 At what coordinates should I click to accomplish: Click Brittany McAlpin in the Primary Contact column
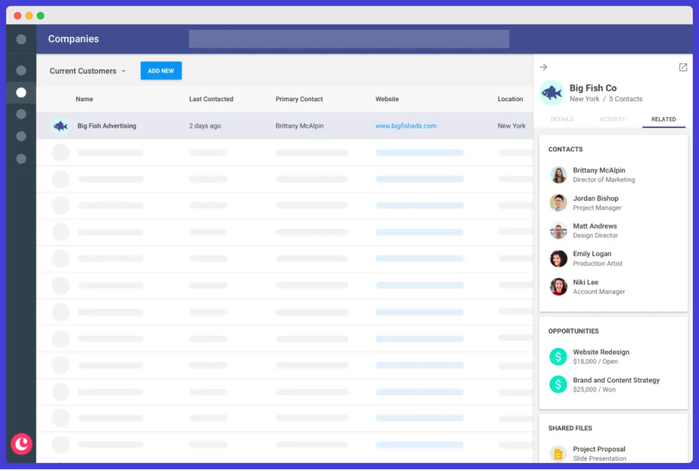click(300, 126)
